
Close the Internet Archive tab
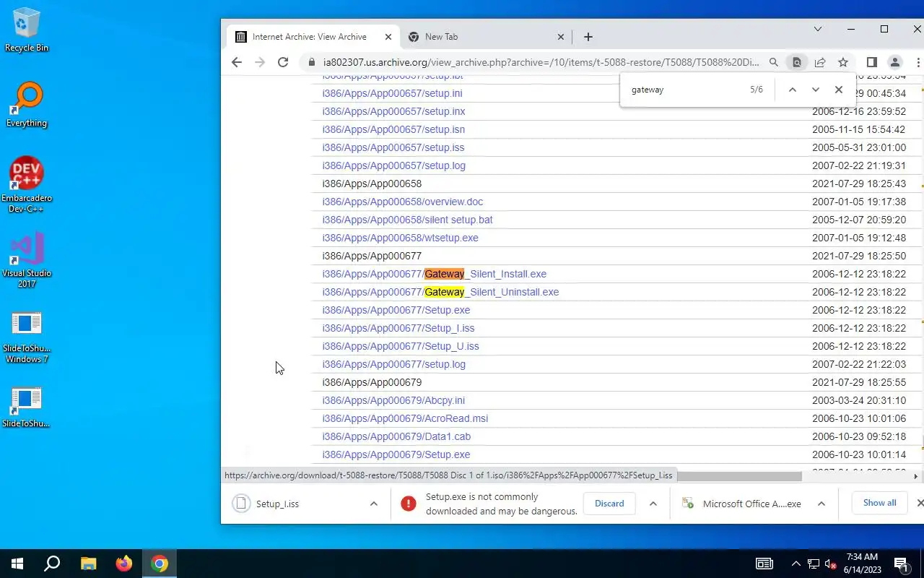[x=388, y=37]
